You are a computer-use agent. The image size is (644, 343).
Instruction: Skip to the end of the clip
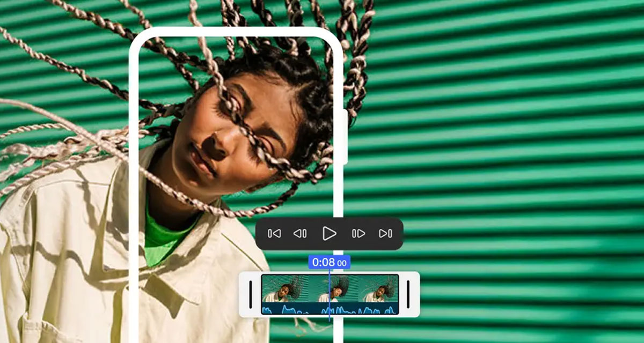coord(385,234)
